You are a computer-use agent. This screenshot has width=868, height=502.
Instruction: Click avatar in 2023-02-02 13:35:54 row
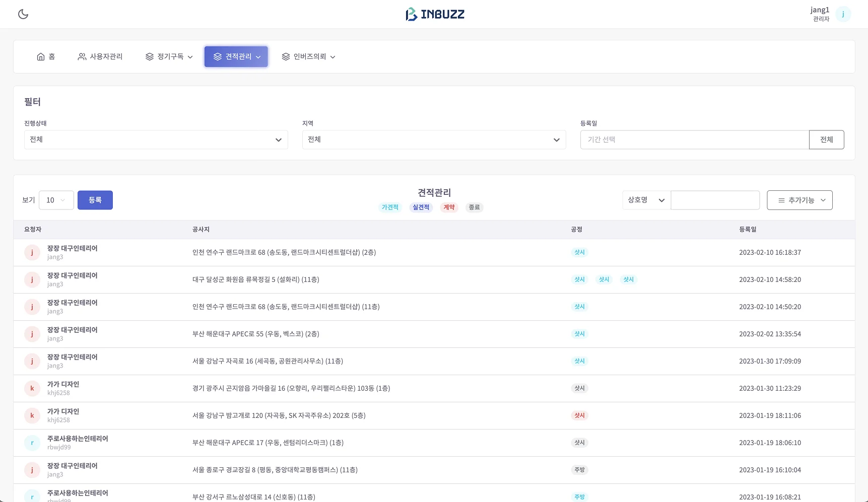tap(32, 334)
